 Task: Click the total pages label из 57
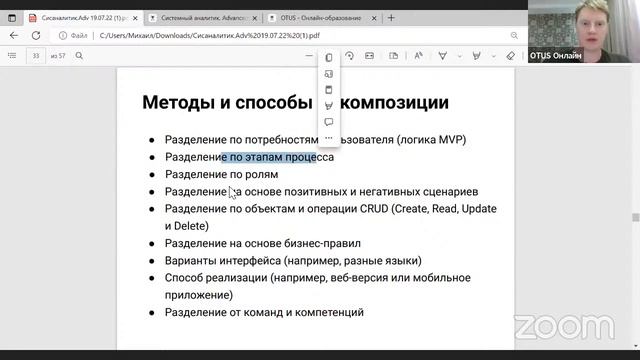pyautogui.click(x=58, y=56)
